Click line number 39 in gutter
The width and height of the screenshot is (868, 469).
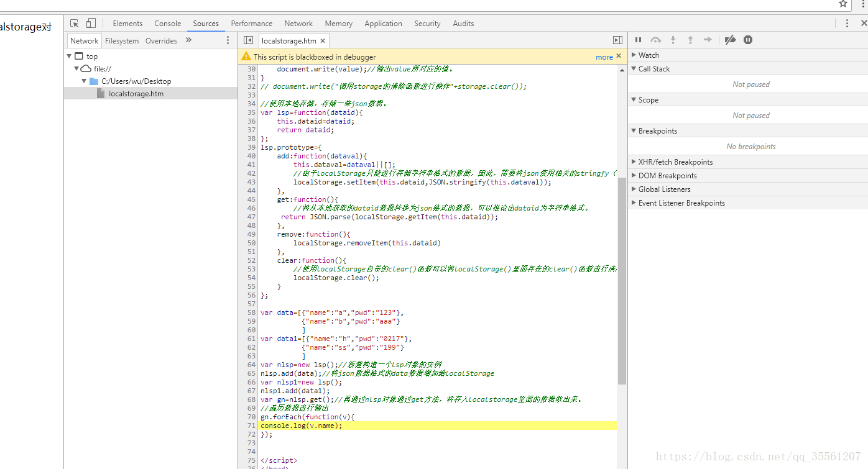pos(251,147)
